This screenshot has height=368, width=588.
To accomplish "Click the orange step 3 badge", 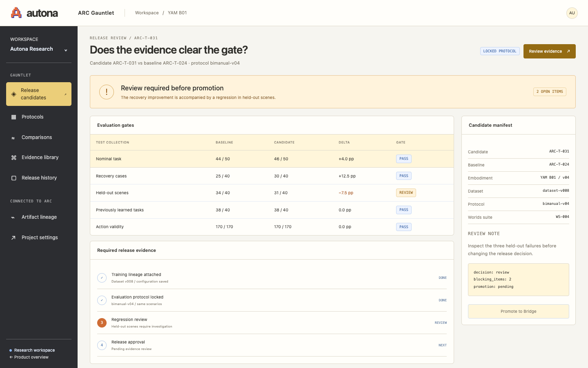I will pyautogui.click(x=102, y=323).
